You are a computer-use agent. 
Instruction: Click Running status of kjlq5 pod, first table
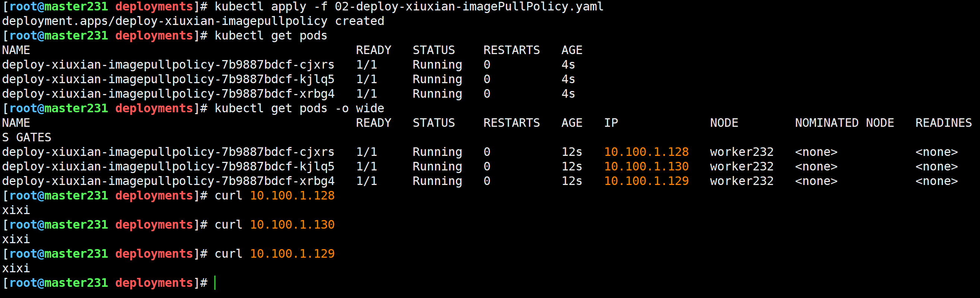point(438,79)
